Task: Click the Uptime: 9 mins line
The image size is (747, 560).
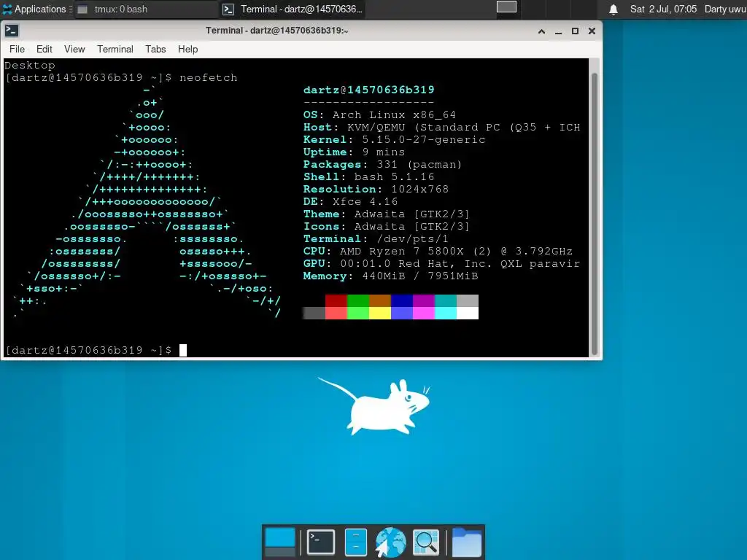Action: tap(354, 152)
